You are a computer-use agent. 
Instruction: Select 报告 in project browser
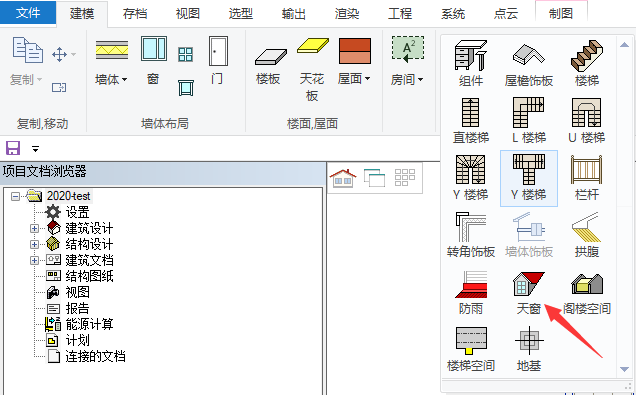tap(77, 308)
